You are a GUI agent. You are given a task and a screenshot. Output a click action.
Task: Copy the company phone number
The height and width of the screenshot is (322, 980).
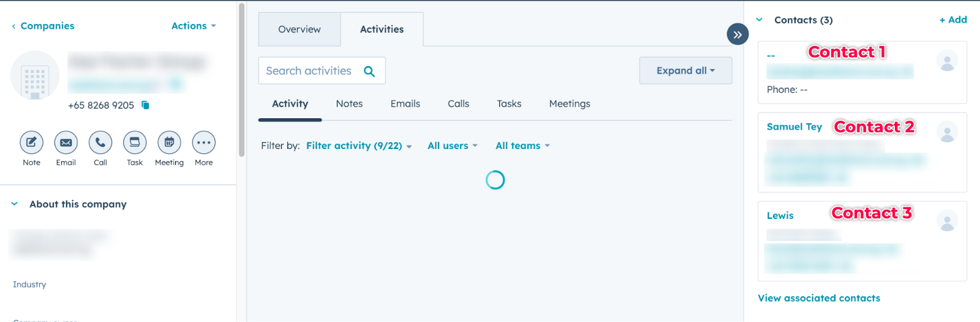click(146, 105)
